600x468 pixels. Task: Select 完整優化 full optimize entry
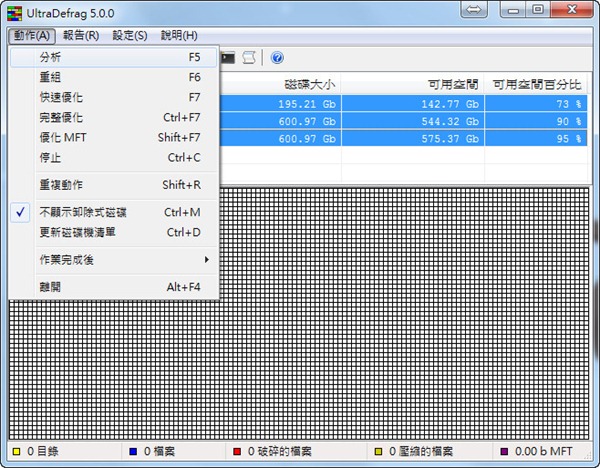[114, 117]
